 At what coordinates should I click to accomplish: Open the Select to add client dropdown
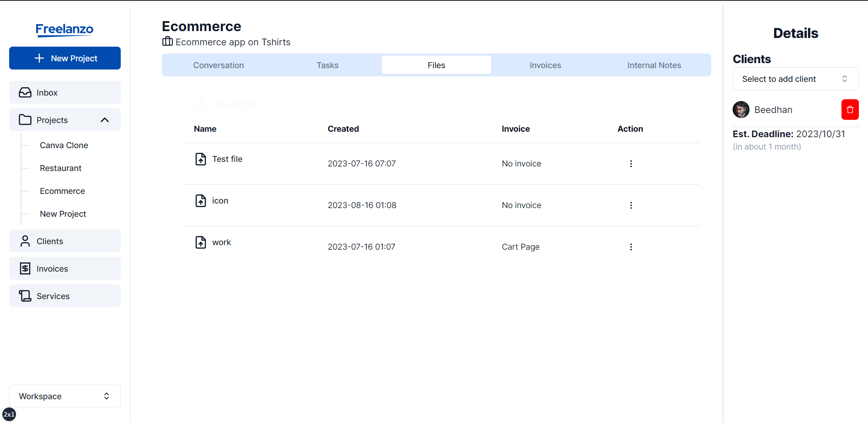click(795, 79)
